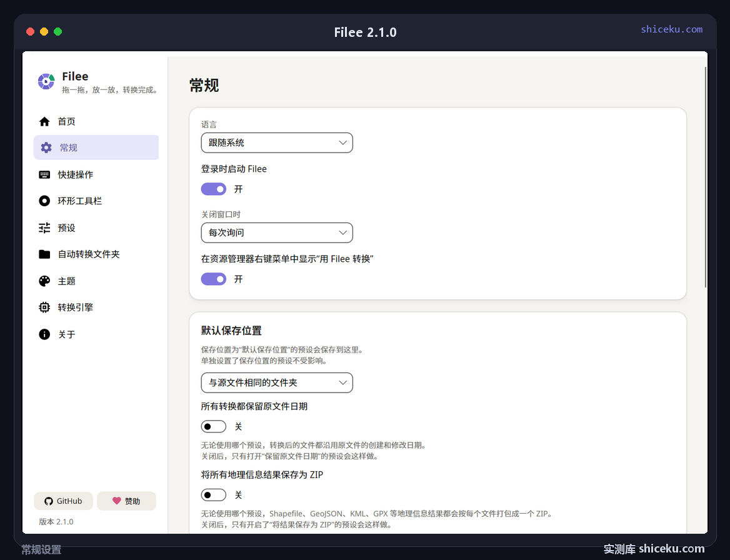Click the 默认保存位置 section heading
The image size is (730, 560).
click(x=231, y=331)
